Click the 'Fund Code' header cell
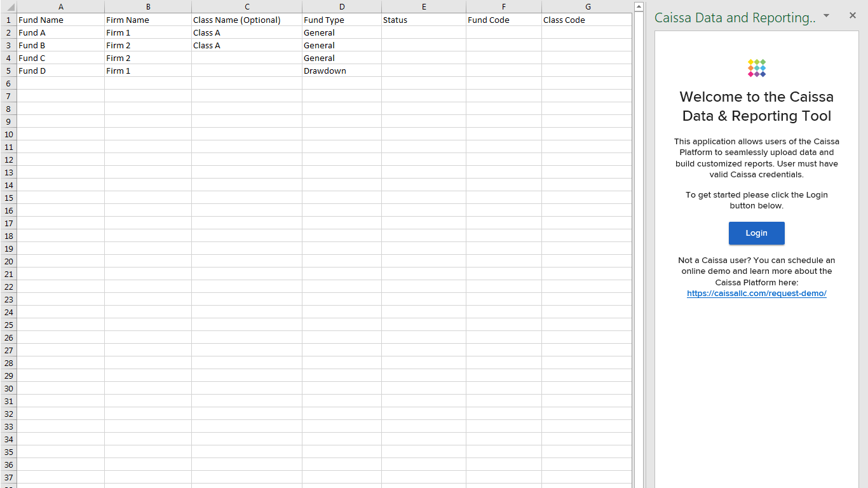Screen dimensions: 868x488 coord(504,20)
